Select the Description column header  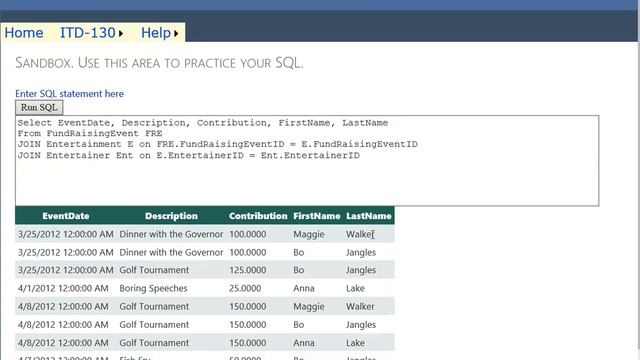point(171,216)
